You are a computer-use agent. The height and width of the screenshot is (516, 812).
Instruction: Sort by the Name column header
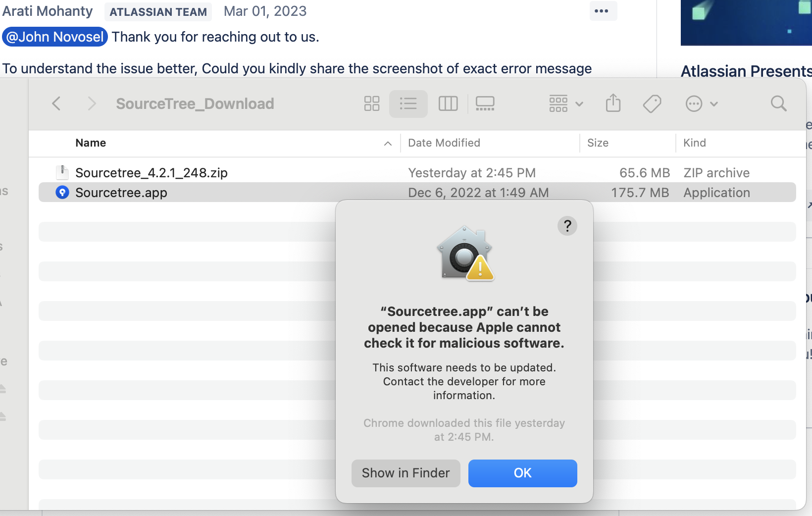91,143
